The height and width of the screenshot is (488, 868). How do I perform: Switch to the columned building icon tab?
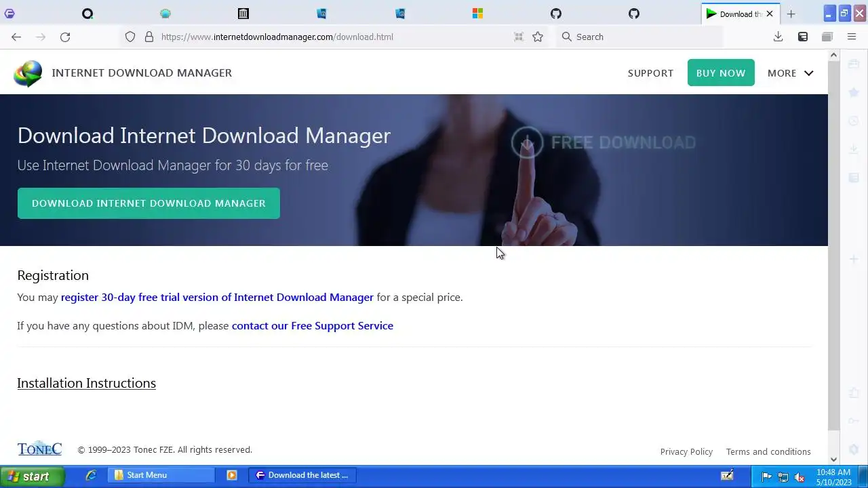pos(243,14)
